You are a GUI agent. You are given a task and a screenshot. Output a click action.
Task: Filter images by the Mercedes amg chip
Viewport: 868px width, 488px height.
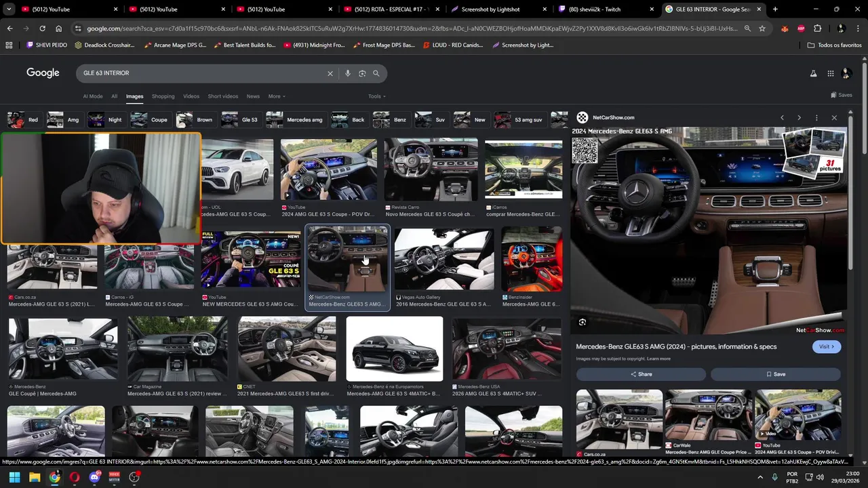click(x=295, y=120)
